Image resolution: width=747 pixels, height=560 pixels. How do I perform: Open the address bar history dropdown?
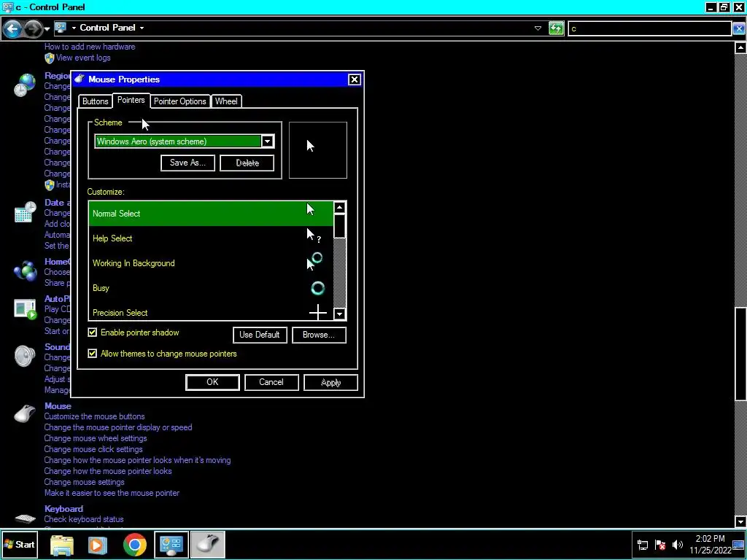[538, 28]
